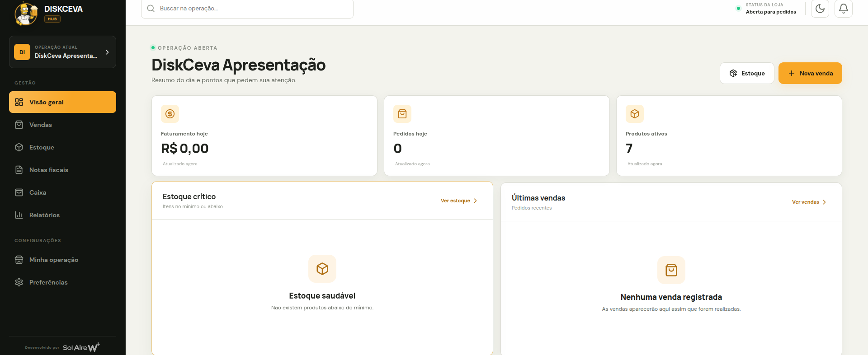Follow the Ver vendas link
The height and width of the screenshot is (355, 868).
point(809,202)
